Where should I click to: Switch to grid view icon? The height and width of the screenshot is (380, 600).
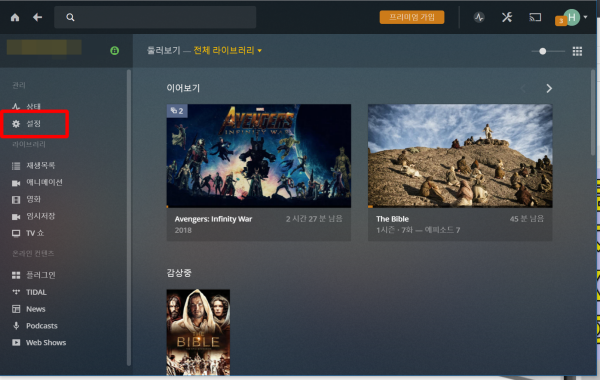tap(577, 51)
